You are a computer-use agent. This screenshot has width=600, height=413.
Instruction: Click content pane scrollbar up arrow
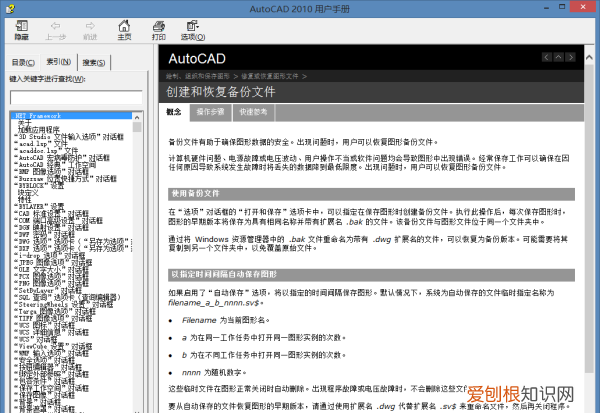pyautogui.click(x=589, y=57)
